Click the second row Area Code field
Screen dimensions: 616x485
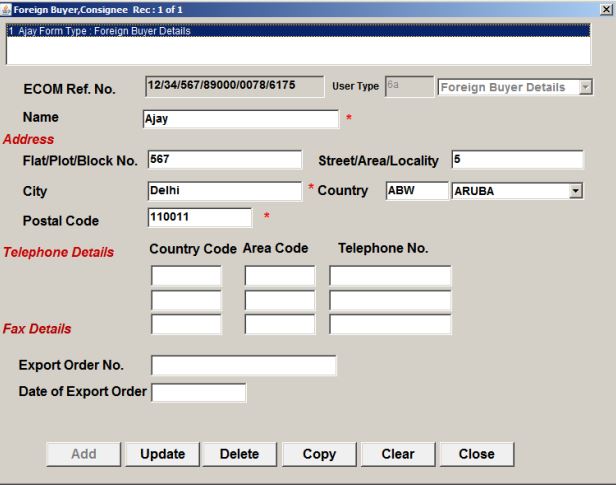point(280,300)
